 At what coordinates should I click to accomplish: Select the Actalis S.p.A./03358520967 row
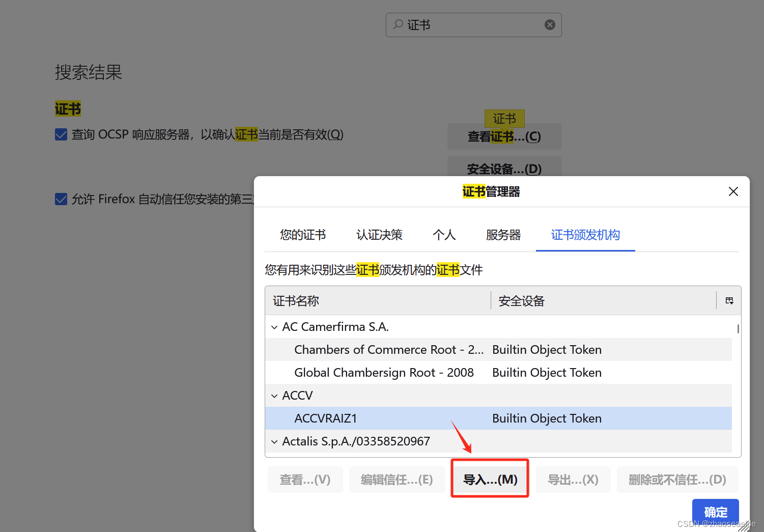[x=499, y=441]
